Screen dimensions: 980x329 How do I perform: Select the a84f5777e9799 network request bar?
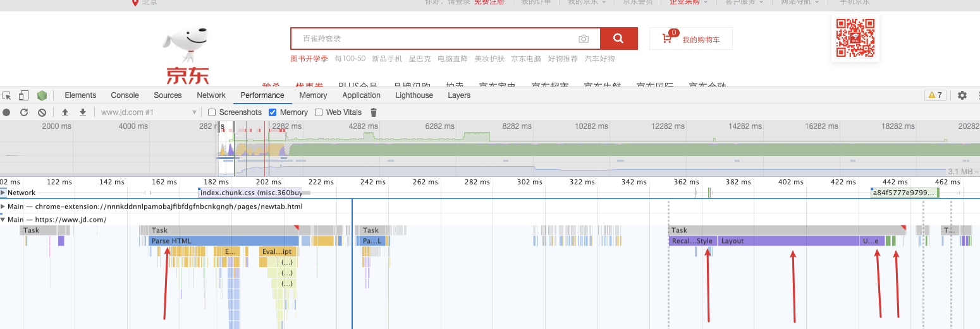tap(904, 193)
